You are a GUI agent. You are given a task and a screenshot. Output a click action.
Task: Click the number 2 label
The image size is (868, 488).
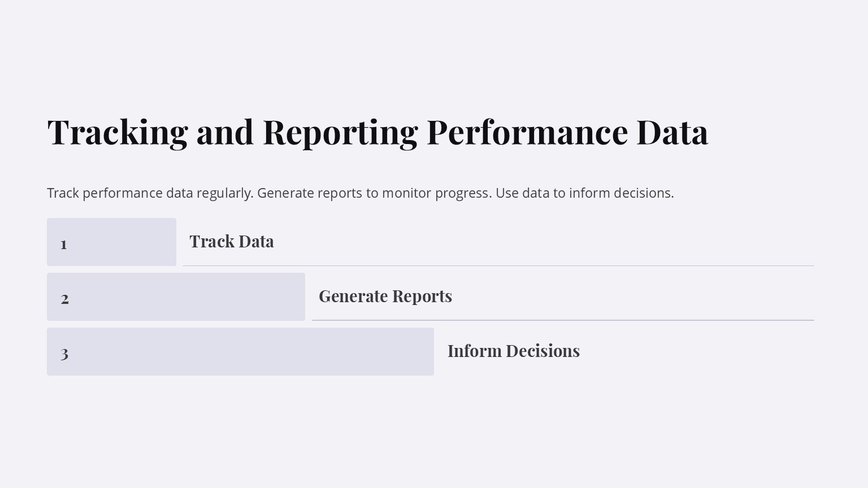65,298
